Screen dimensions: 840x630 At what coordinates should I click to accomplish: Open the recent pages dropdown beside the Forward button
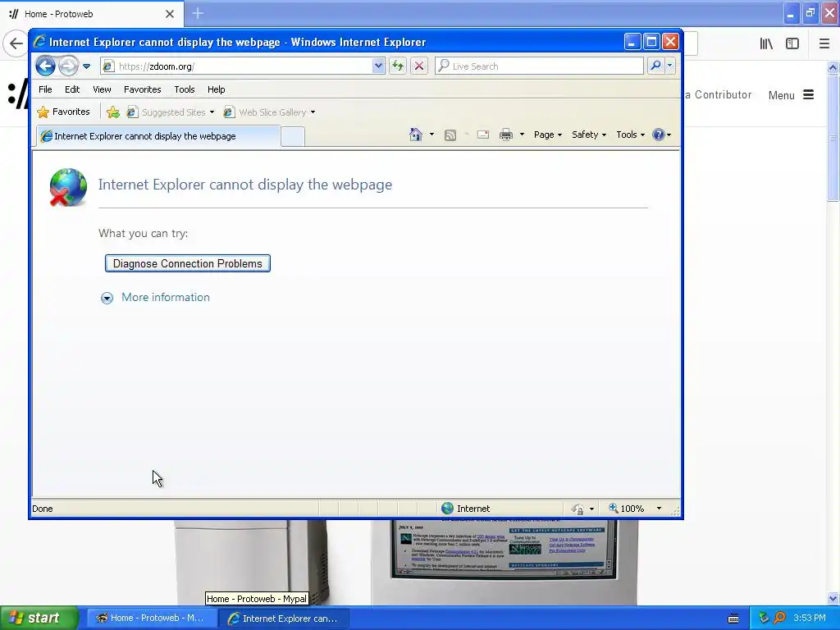tap(87, 66)
